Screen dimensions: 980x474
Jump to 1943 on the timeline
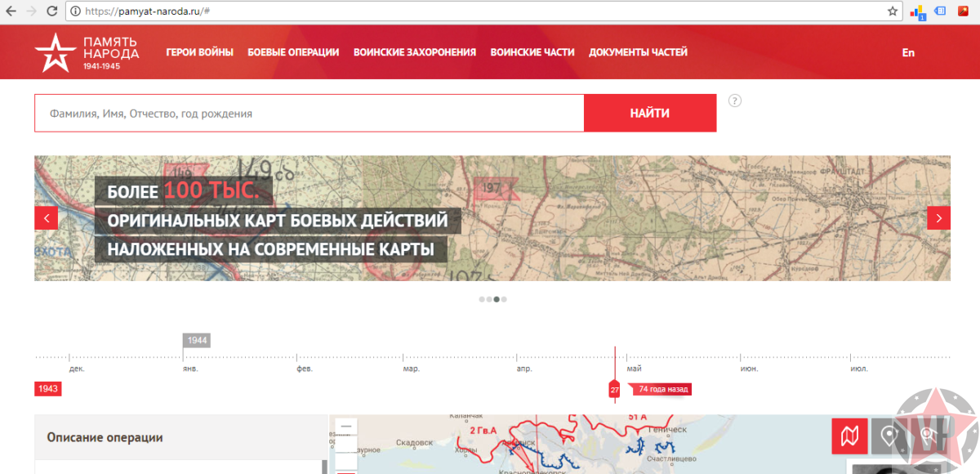[x=47, y=389]
